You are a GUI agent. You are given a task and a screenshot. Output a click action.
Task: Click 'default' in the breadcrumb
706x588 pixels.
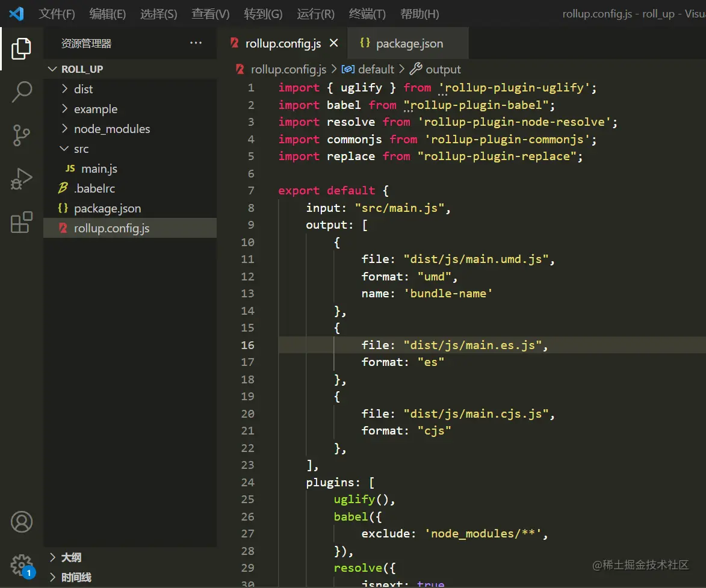(x=376, y=69)
